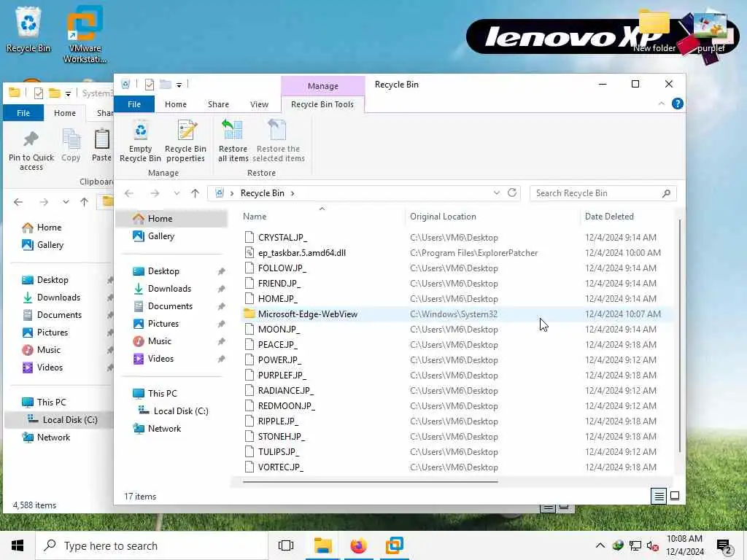Open Firefox from taskbar
Viewport: 747px width, 560px height.
point(359,545)
